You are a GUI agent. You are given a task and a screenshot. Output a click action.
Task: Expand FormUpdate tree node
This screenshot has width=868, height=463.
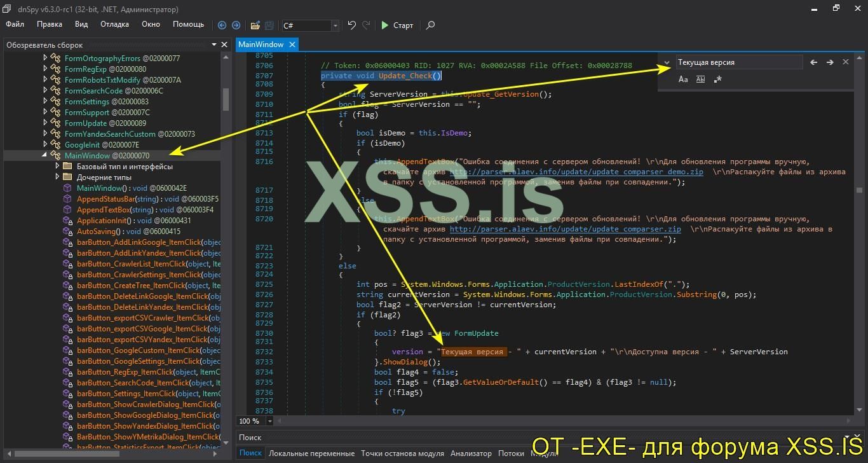coord(45,123)
